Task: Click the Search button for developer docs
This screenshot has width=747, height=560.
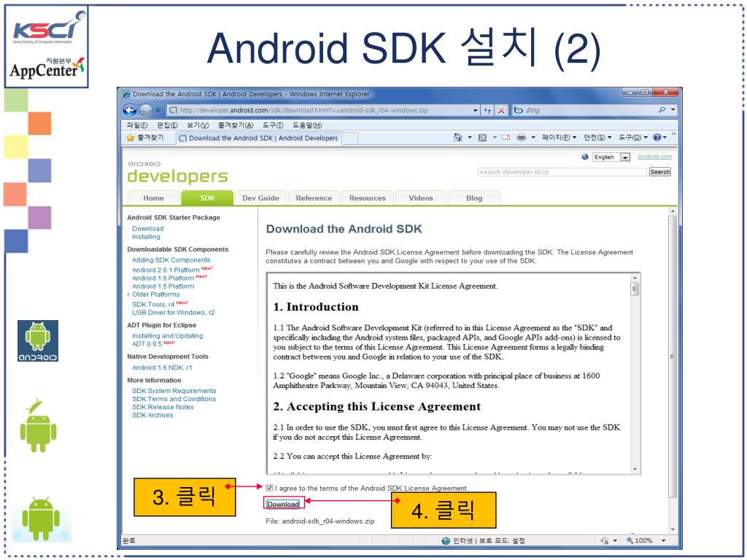Action: [x=659, y=172]
